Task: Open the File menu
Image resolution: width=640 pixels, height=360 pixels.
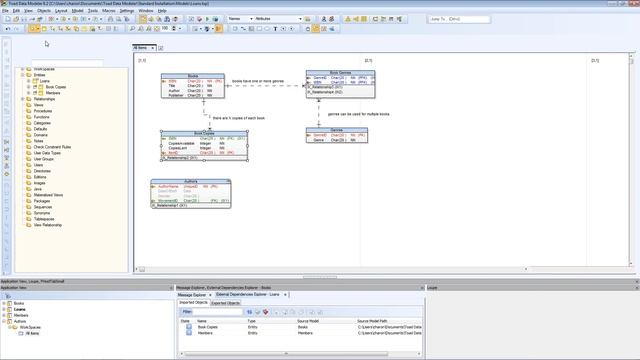Action: (x=5, y=11)
